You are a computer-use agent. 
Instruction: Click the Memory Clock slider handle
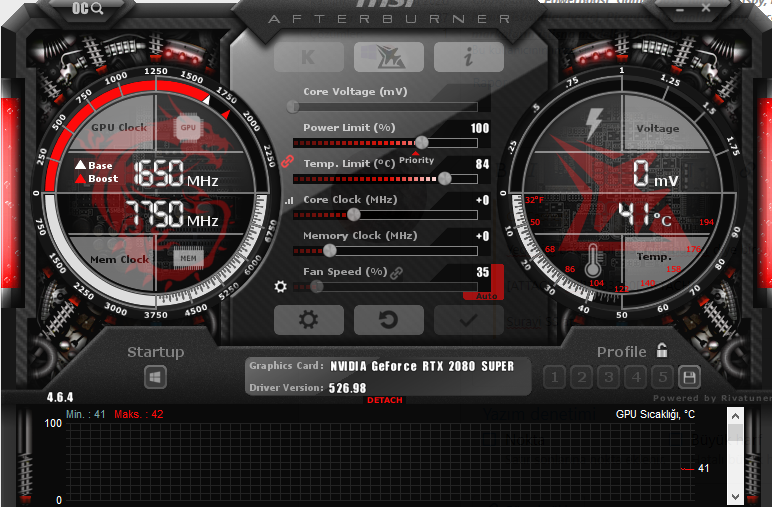330,251
